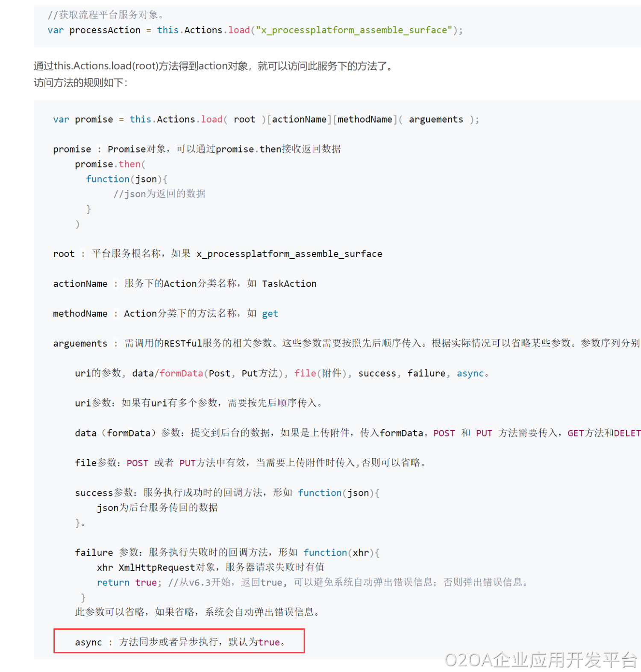Click the '//json为返回的数据' comment
Viewport: 641px width, 672px height.
159,194
